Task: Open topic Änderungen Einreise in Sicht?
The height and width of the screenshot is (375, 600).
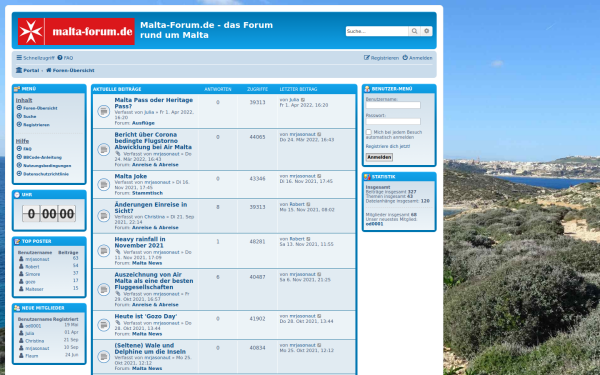Action: pyautogui.click(x=151, y=208)
